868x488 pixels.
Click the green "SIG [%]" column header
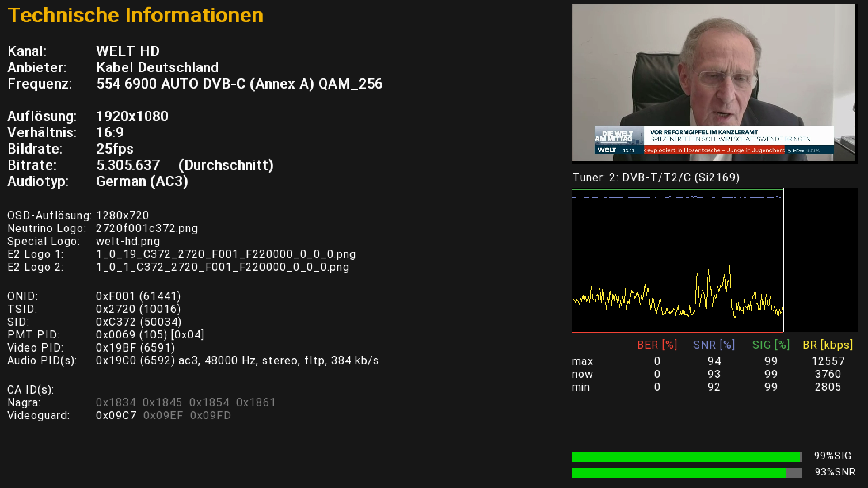tap(771, 345)
